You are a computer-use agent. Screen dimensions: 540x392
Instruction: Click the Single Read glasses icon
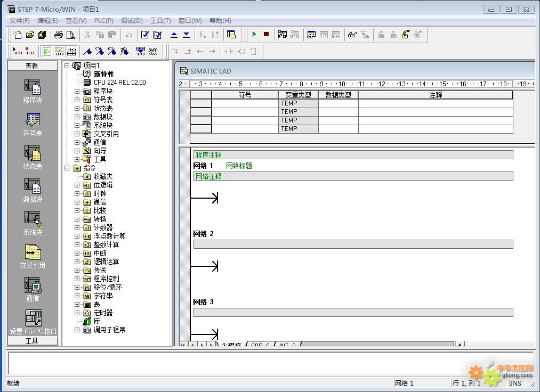click(x=352, y=35)
